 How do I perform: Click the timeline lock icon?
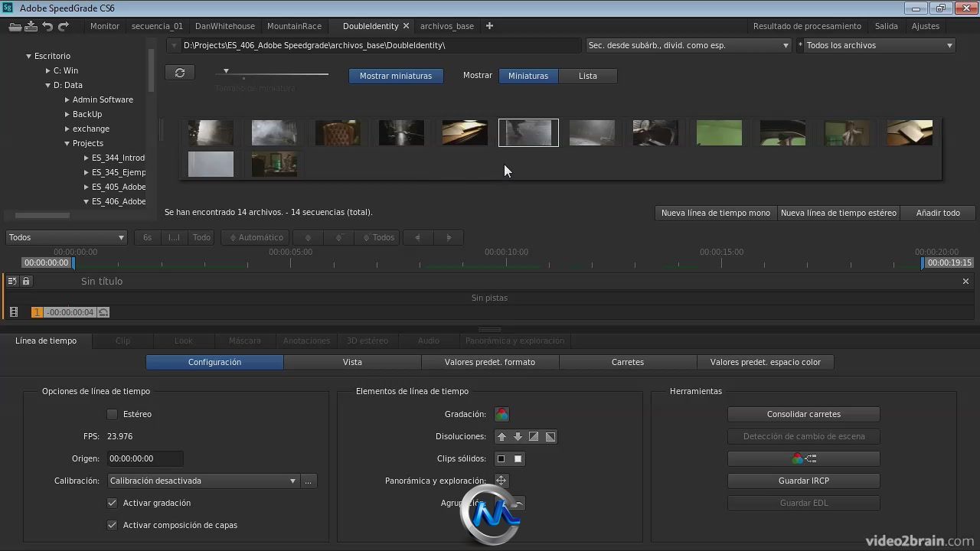pos(26,281)
